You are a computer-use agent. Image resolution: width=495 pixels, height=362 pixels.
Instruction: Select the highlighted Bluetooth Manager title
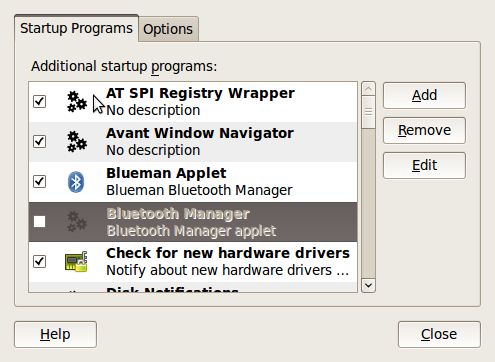[x=178, y=214]
